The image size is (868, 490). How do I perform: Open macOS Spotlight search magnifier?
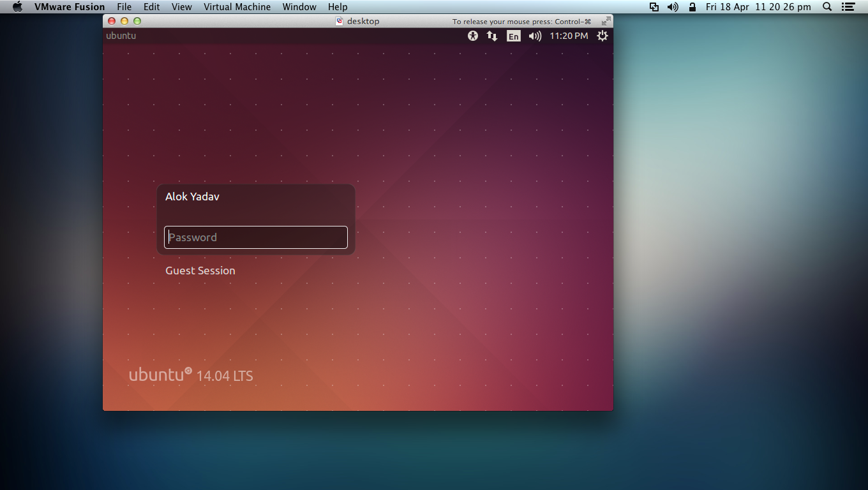point(827,7)
